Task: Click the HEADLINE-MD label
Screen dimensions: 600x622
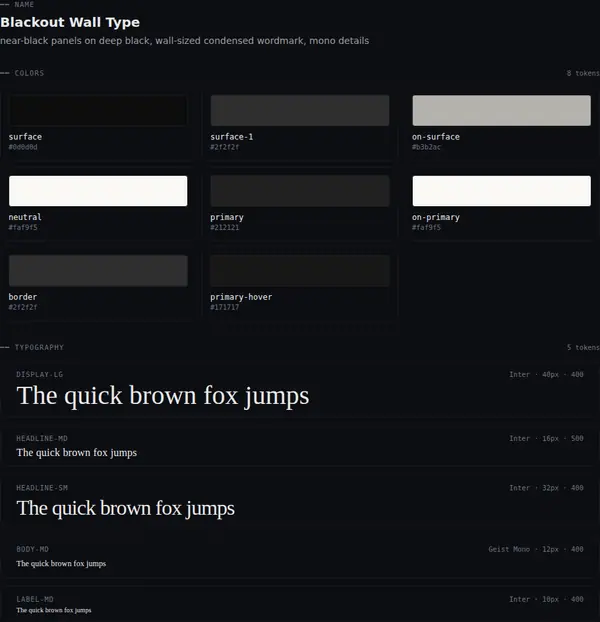Action: coord(42,438)
